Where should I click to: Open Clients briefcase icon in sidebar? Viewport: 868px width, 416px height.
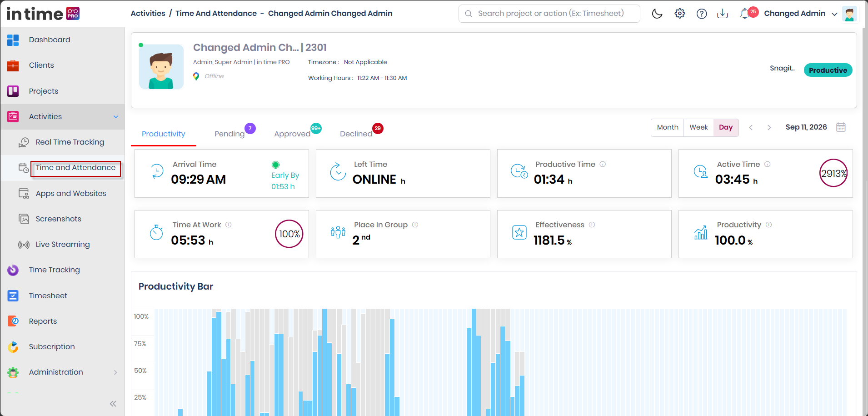coord(13,65)
